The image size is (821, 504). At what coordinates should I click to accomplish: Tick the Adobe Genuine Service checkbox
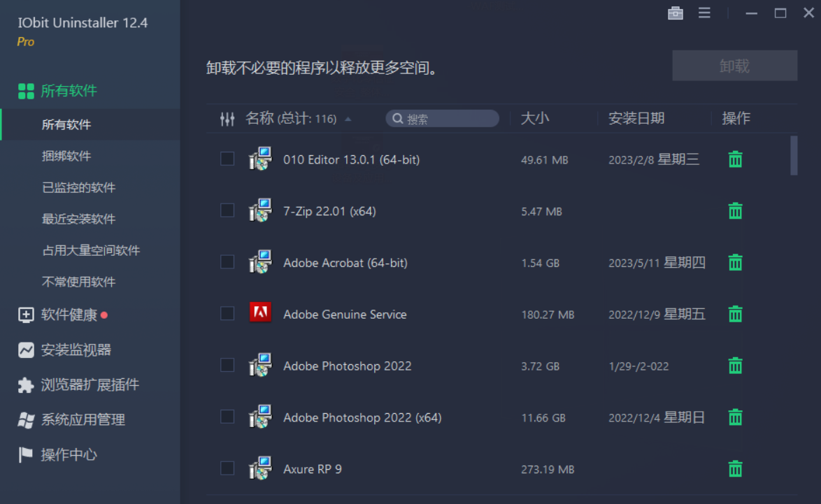227,313
